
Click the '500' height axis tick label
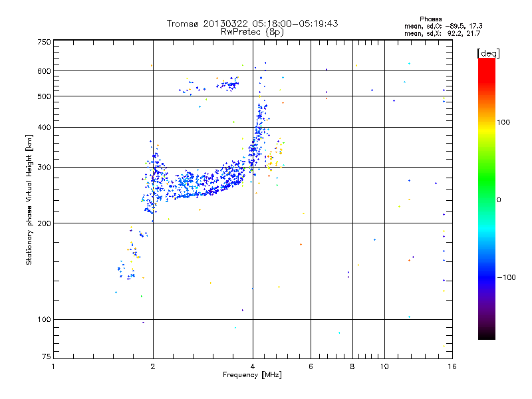point(44,96)
